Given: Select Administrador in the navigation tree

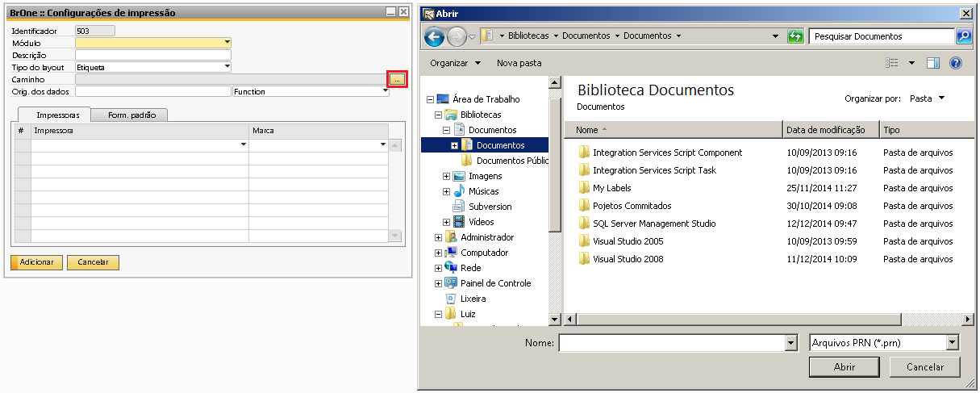Looking at the screenshot, I should (x=486, y=237).
